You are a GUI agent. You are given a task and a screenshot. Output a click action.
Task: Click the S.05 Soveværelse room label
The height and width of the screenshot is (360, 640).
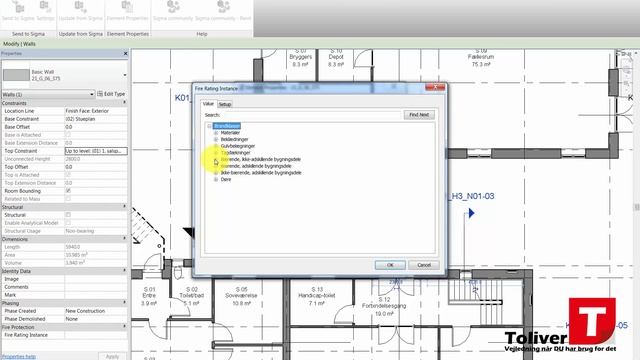click(241, 296)
